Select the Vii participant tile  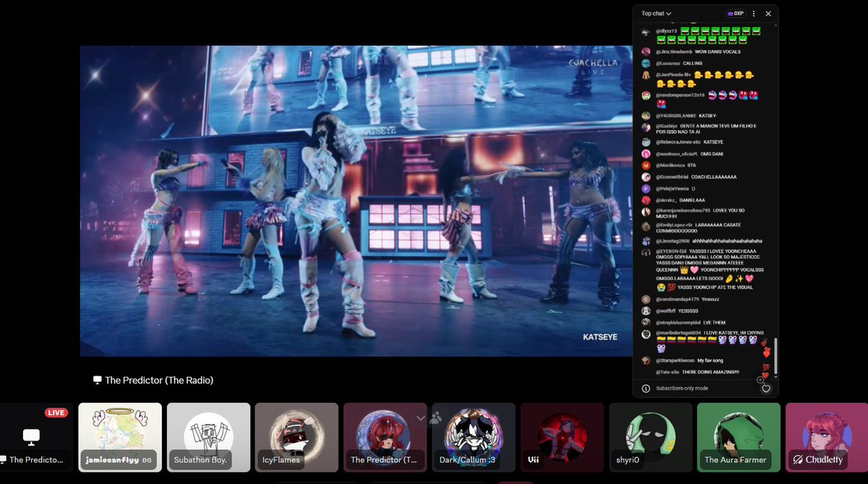coord(562,438)
